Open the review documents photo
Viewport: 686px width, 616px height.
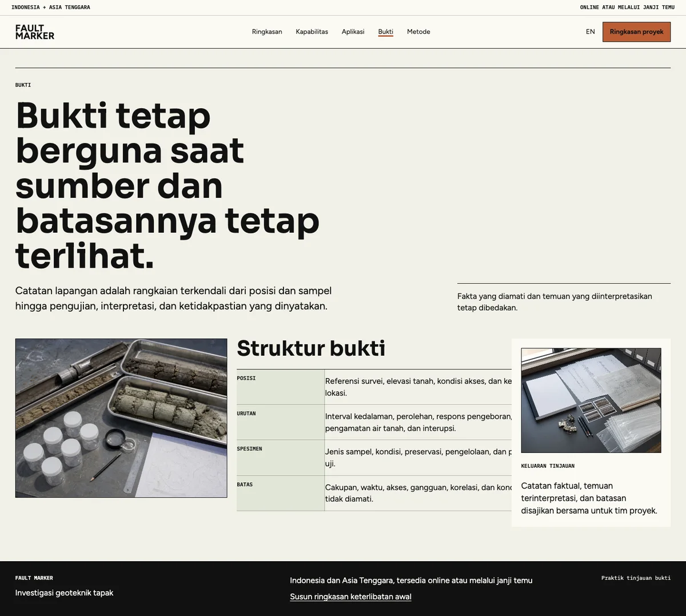(591, 400)
